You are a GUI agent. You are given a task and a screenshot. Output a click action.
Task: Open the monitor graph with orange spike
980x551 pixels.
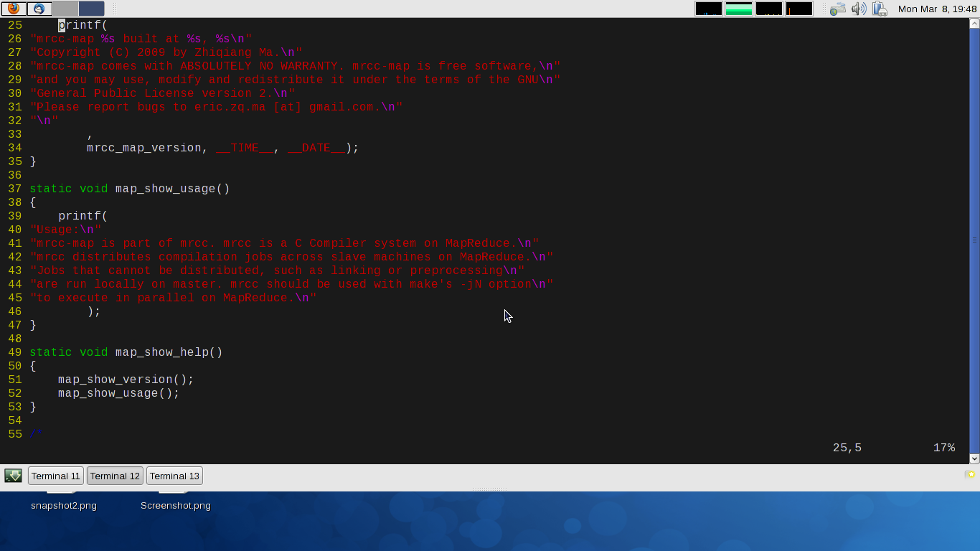pos(799,9)
